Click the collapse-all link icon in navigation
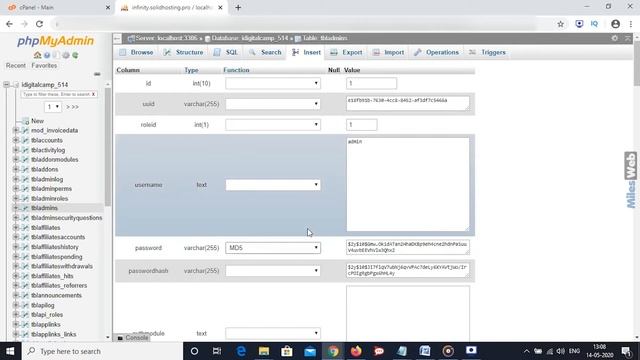Viewport: 640px width, 360px height. pyautogui.click(x=97, y=74)
